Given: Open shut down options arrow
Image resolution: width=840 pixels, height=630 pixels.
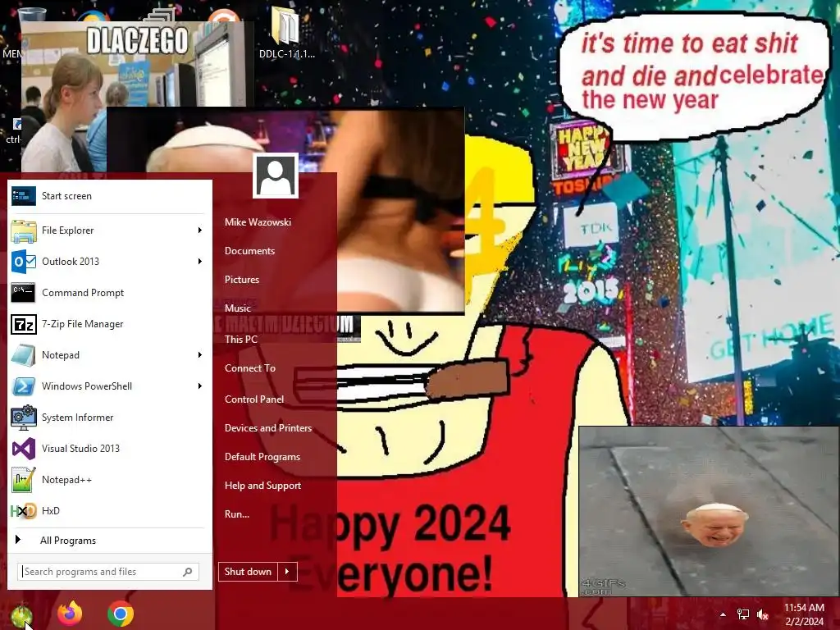Looking at the screenshot, I should [x=287, y=572].
